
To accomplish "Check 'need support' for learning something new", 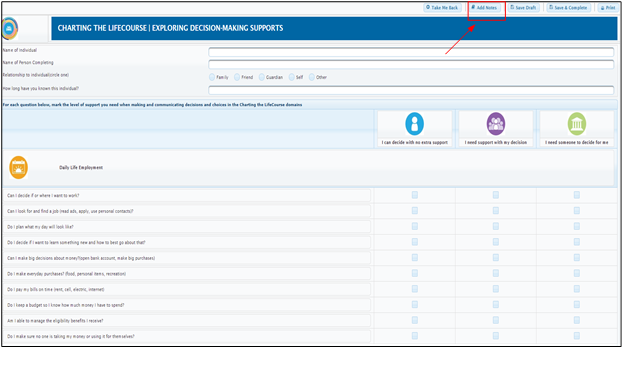I will click(496, 242).
